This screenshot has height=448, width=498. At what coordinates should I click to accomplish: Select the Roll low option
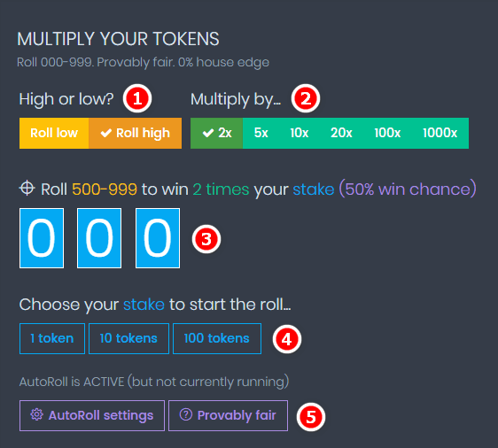point(54,134)
